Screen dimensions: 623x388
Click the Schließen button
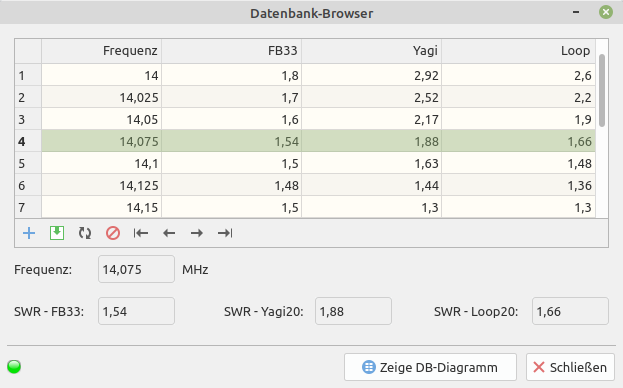click(571, 367)
